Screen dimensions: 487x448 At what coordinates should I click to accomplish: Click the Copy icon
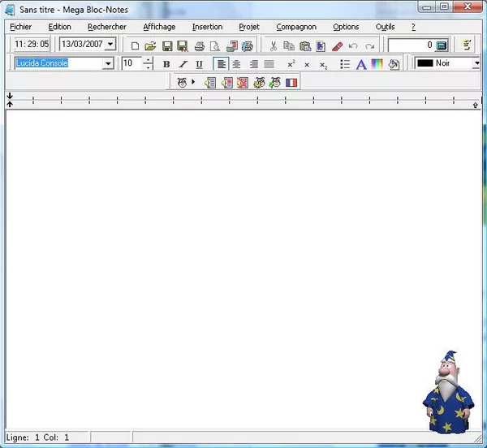(289, 46)
